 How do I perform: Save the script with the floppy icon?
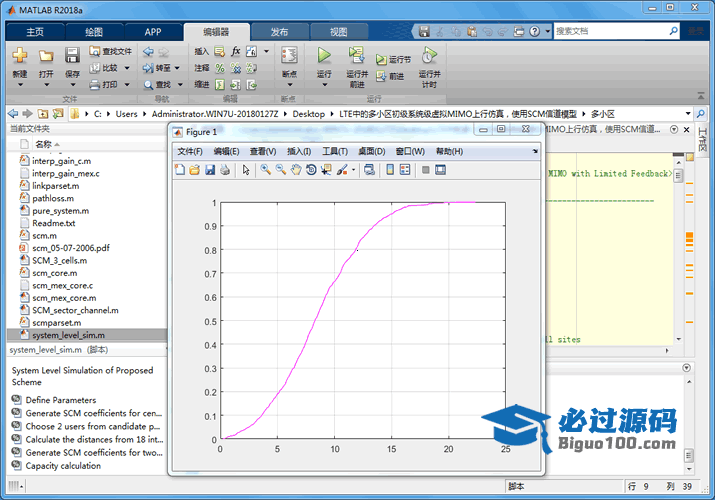coord(72,55)
